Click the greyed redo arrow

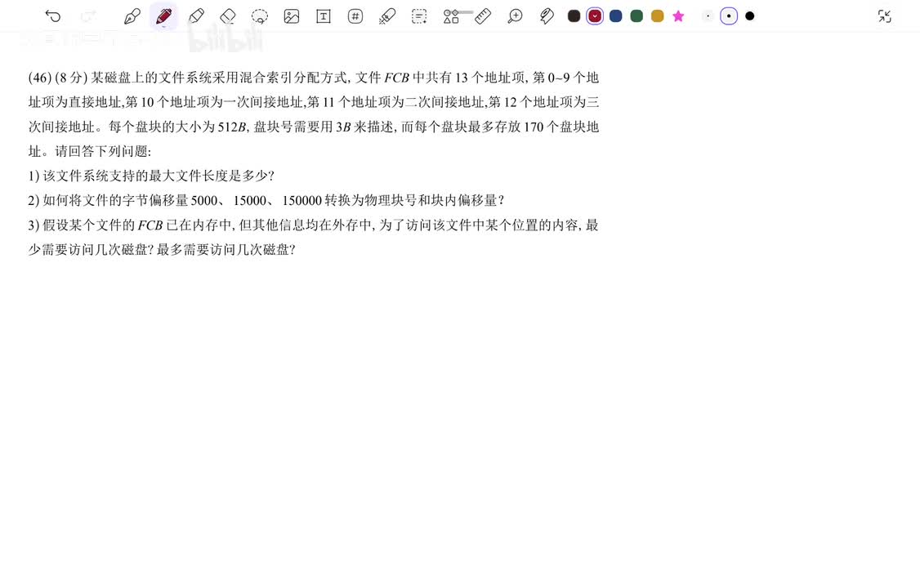88,16
